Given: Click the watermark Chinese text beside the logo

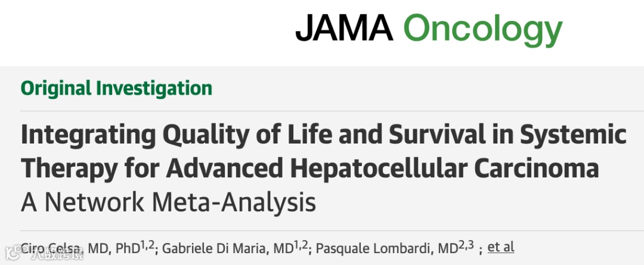Looking at the screenshot, I should click(x=57, y=254).
